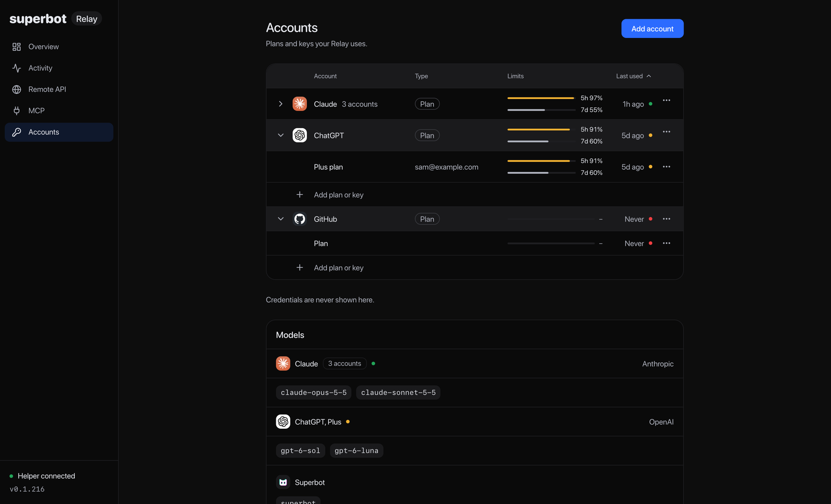Image resolution: width=831 pixels, height=504 pixels.
Task: Click the superbot logo in the sidebar
Action: [x=38, y=19]
